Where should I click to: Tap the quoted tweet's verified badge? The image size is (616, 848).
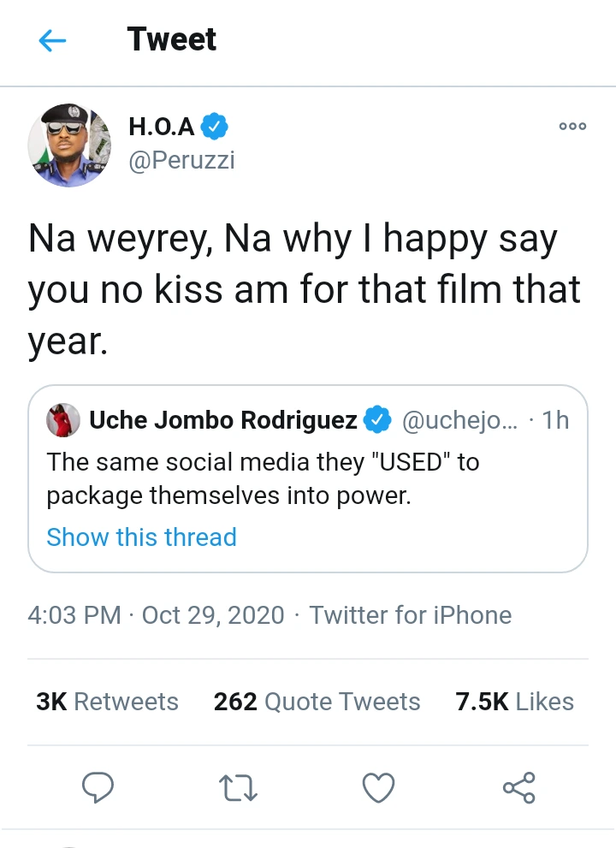[x=376, y=420]
